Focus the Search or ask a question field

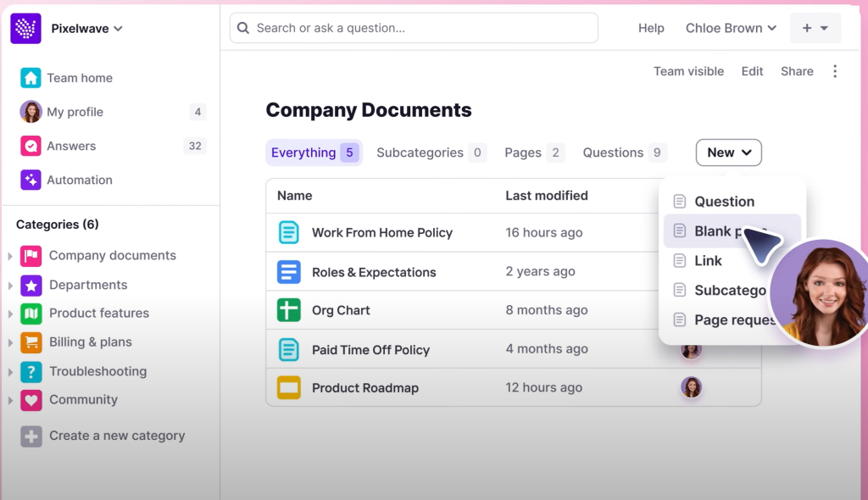click(x=414, y=28)
